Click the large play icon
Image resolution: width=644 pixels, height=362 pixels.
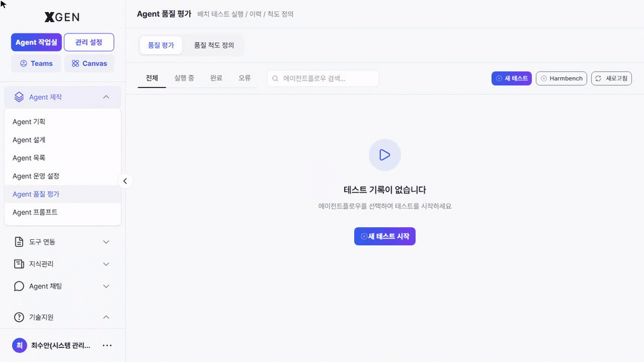385,155
